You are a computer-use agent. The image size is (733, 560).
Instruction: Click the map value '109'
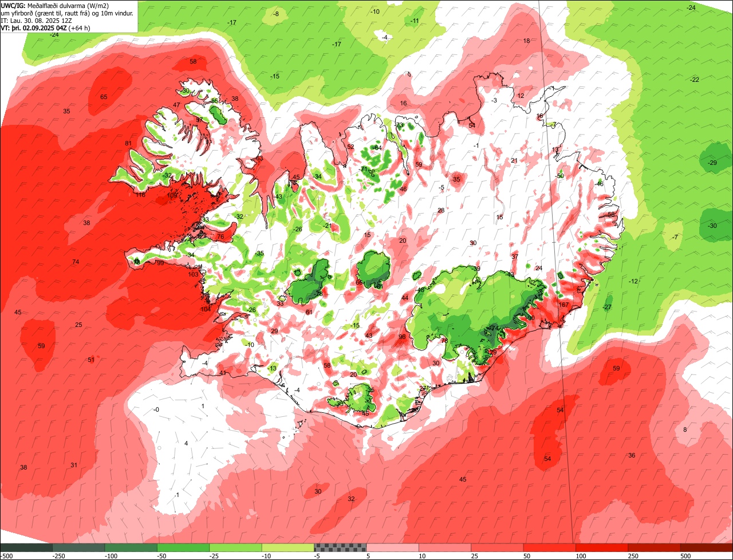point(172,195)
